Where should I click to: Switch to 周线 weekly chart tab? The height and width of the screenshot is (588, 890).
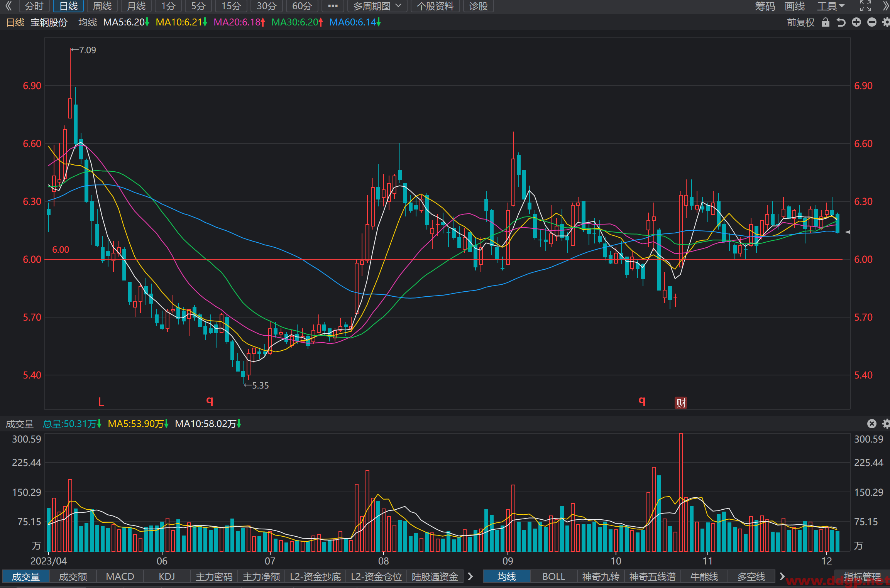pos(102,6)
